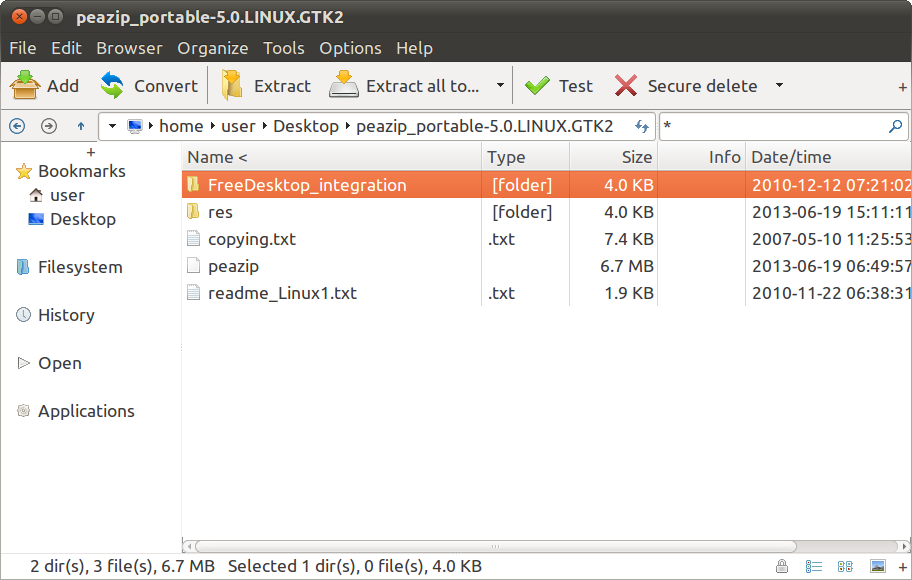Open the Edit menu

[66, 48]
